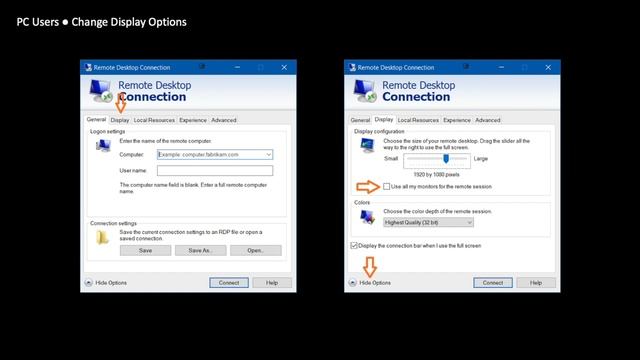Viewport: 640px width, 360px height.
Task: Open the color depth Highest Quality dropdown
Action: [428, 222]
